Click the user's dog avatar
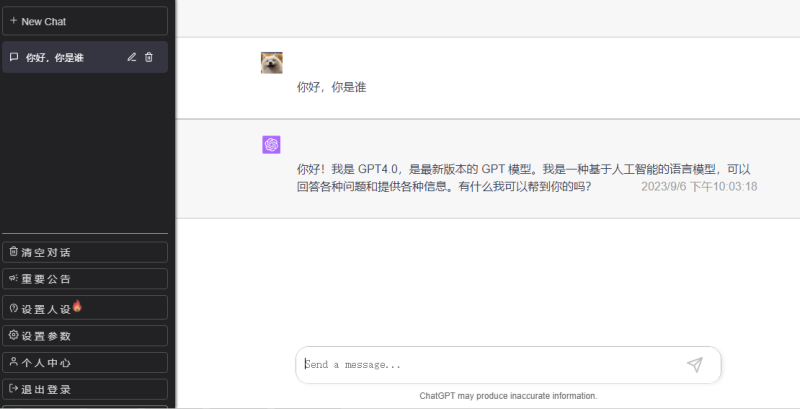This screenshot has height=409, width=800. coord(272,63)
